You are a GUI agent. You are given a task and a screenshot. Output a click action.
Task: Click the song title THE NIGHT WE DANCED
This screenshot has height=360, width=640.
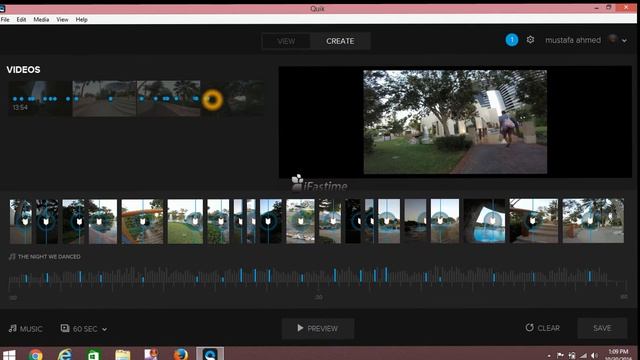click(49, 257)
